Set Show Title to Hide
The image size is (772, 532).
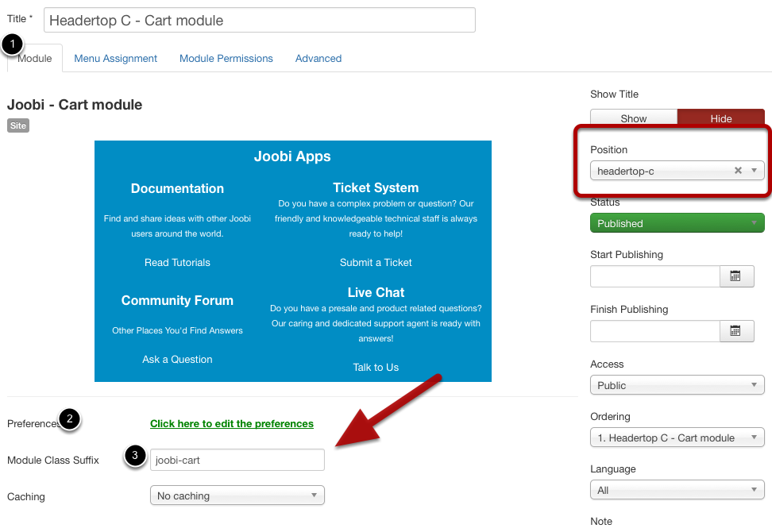[721, 118]
